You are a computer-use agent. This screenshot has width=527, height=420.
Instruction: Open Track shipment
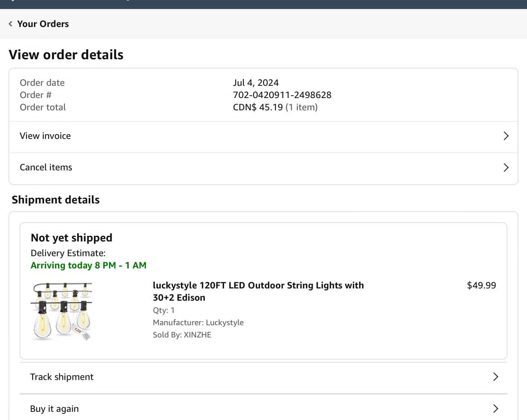(263, 377)
